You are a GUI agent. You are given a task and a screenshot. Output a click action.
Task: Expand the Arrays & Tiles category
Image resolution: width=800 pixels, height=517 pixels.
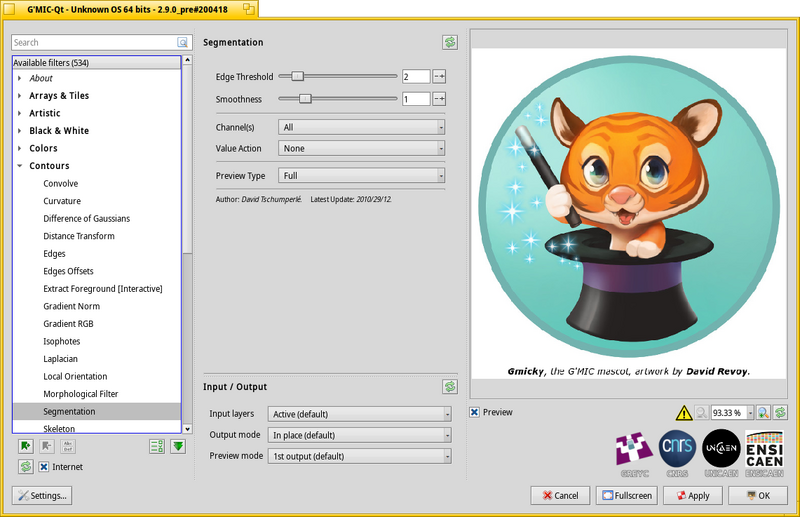click(19, 95)
